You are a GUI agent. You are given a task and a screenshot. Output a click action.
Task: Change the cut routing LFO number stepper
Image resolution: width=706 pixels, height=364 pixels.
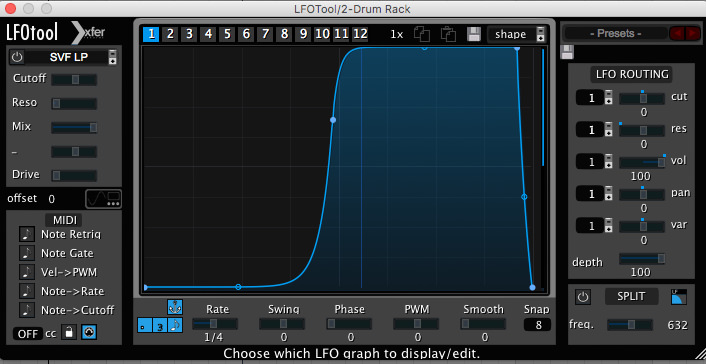point(608,98)
